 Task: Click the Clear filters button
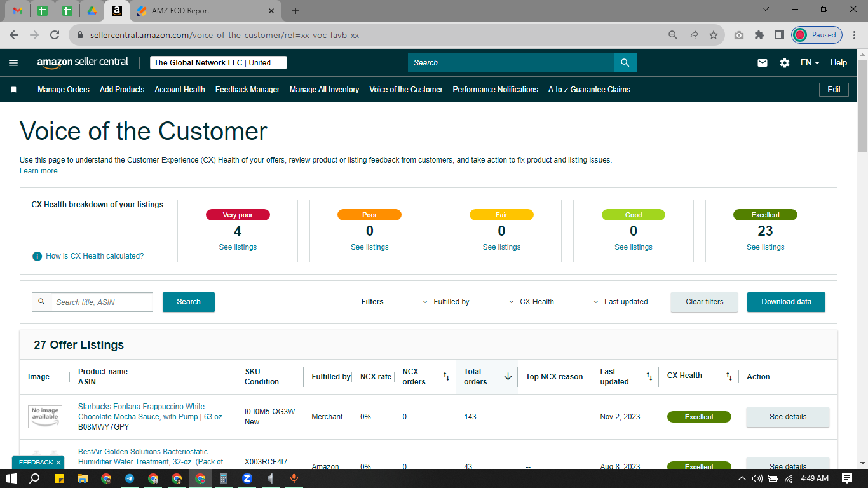click(705, 302)
